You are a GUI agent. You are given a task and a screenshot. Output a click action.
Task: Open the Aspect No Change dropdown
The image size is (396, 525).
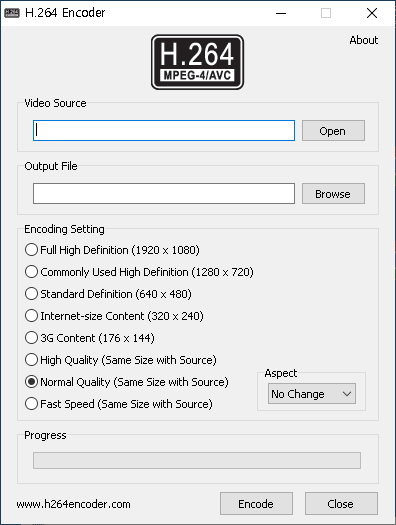tap(312, 394)
